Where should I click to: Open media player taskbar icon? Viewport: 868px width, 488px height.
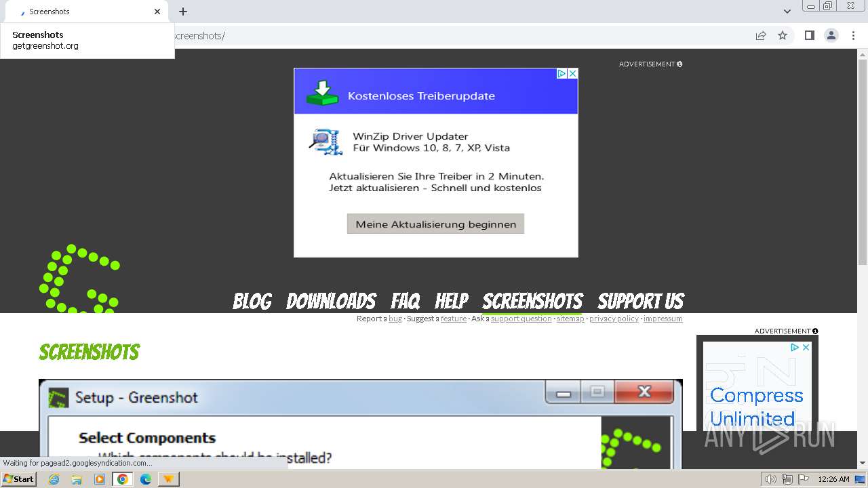tap(100, 479)
